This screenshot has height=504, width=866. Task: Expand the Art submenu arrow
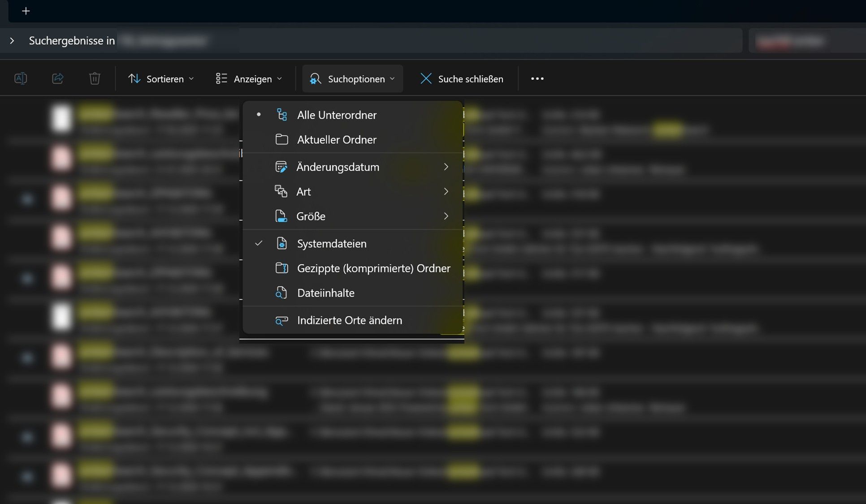446,191
